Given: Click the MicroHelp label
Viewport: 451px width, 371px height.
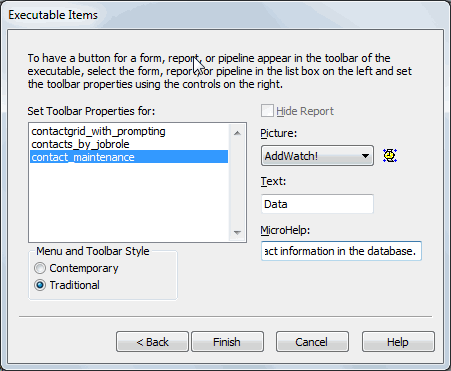Looking at the screenshot, I should pyautogui.click(x=285, y=230).
